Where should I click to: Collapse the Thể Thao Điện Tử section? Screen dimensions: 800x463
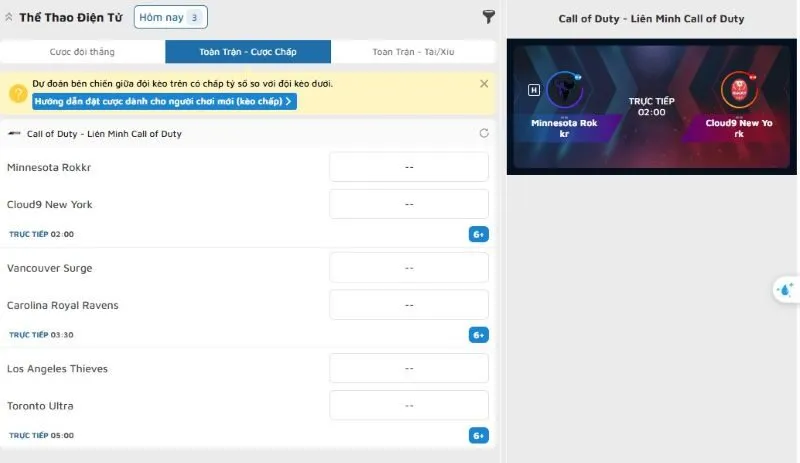(9, 17)
